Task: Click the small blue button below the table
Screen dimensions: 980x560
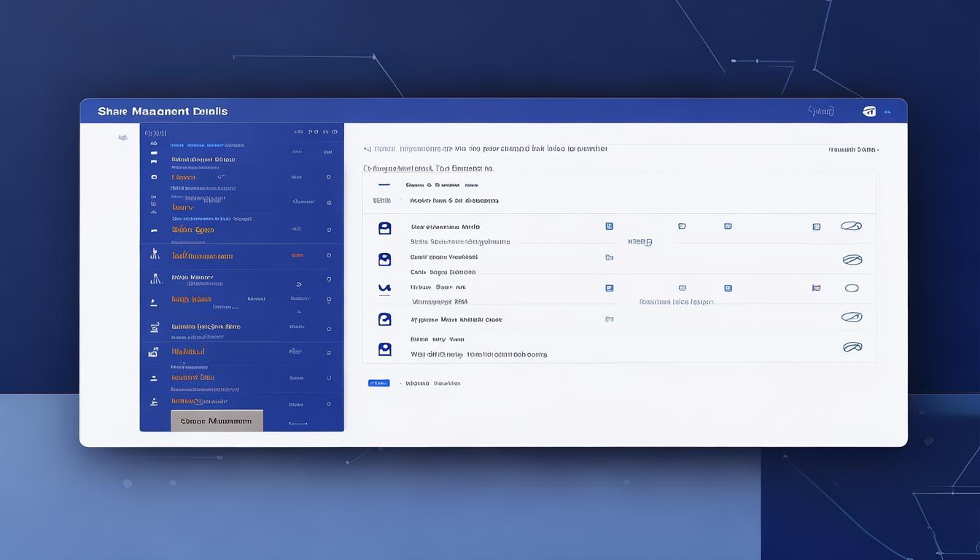Action: coord(378,383)
